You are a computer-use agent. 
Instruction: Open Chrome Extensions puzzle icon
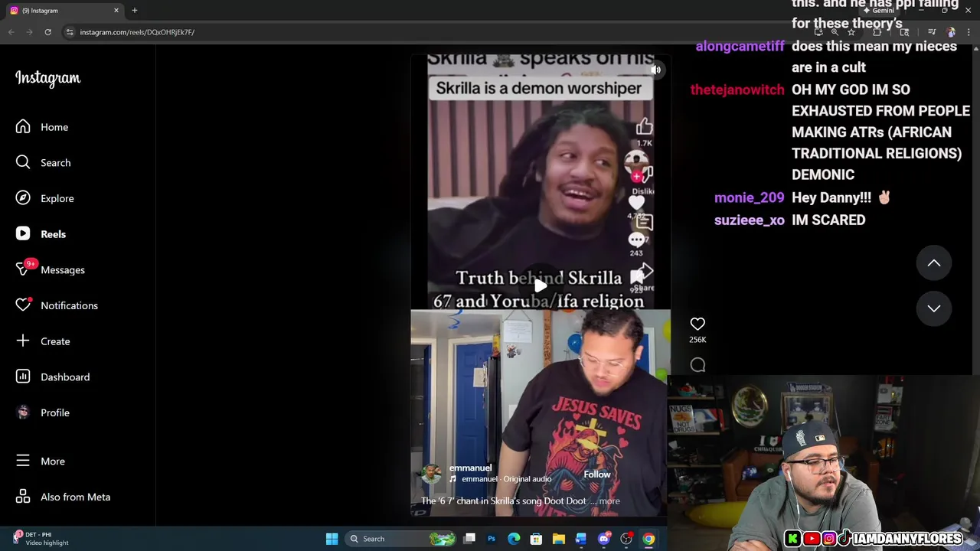[x=877, y=32]
